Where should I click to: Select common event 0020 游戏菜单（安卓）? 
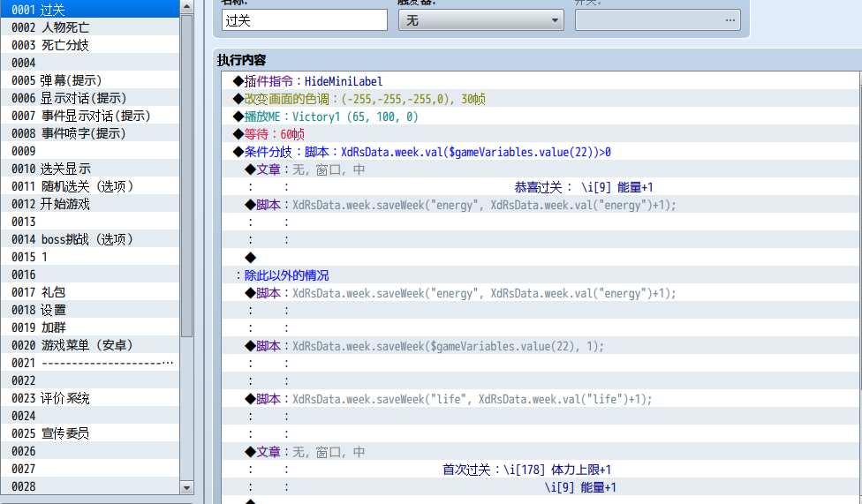(90, 344)
